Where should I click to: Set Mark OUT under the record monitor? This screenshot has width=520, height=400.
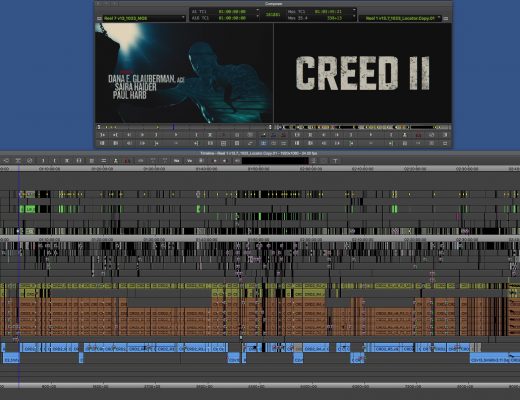pyautogui.click(x=391, y=135)
